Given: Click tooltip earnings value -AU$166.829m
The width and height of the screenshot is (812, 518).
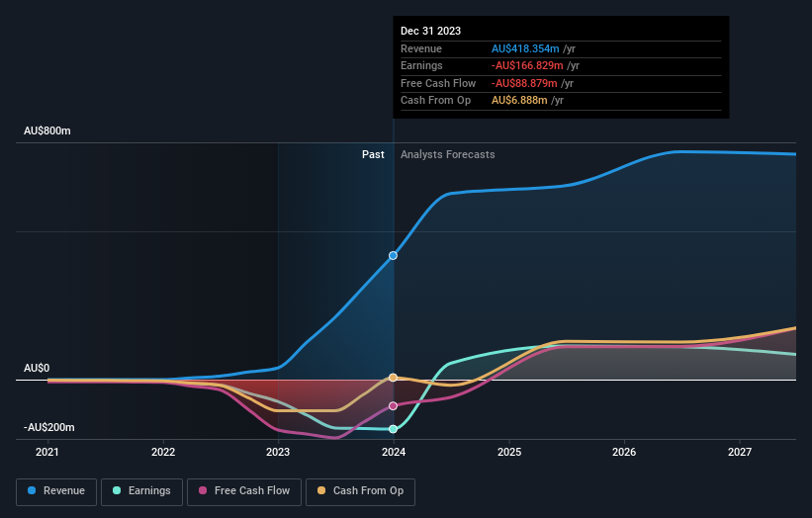Looking at the screenshot, I should (x=527, y=65).
